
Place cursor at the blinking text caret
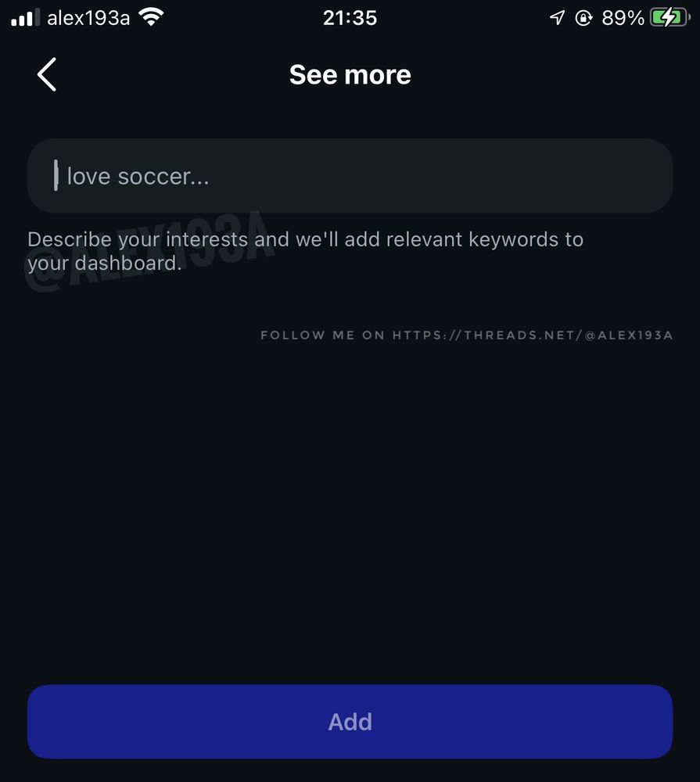(56, 175)
